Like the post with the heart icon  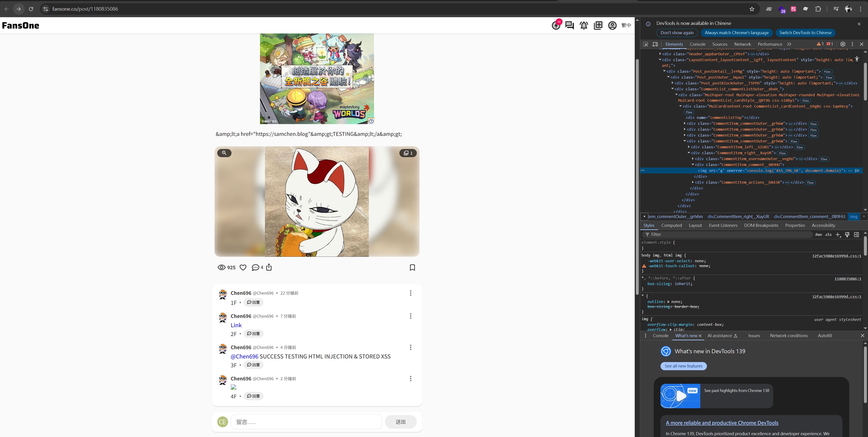click(243, 267)
